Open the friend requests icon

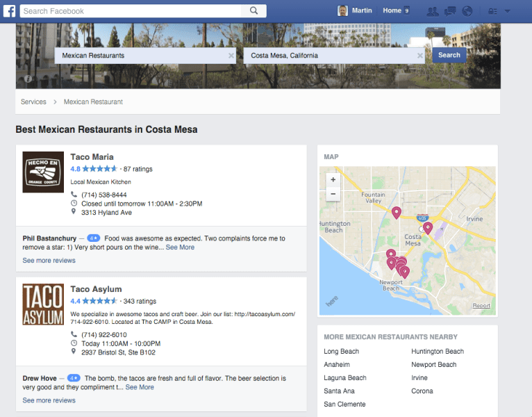(432, 11)
